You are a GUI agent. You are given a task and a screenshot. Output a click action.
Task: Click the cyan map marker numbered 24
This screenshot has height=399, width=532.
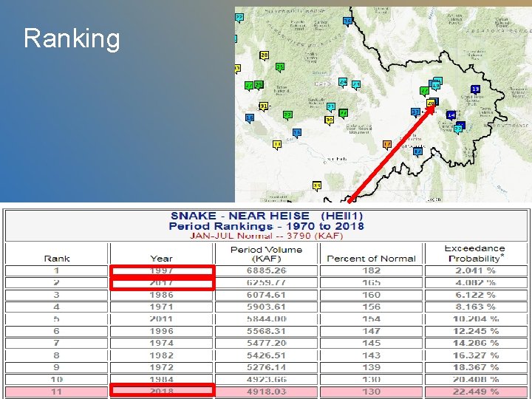(x=343, y=82)
